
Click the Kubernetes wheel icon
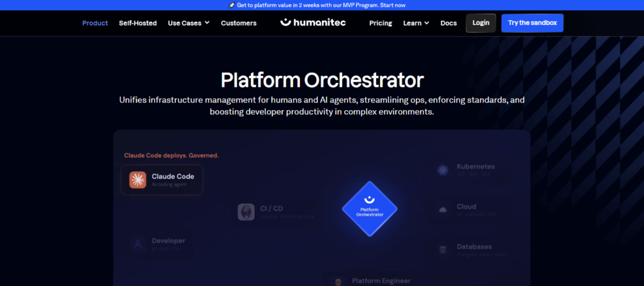coord(443,170)
